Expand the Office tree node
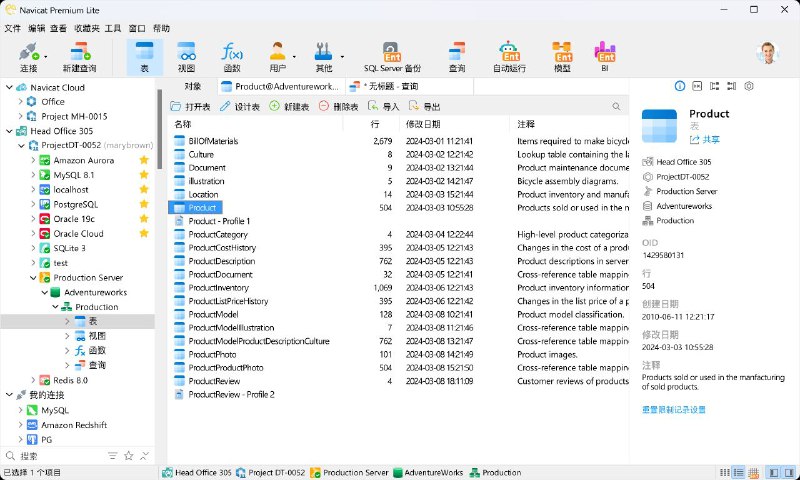 click(21, 102)
